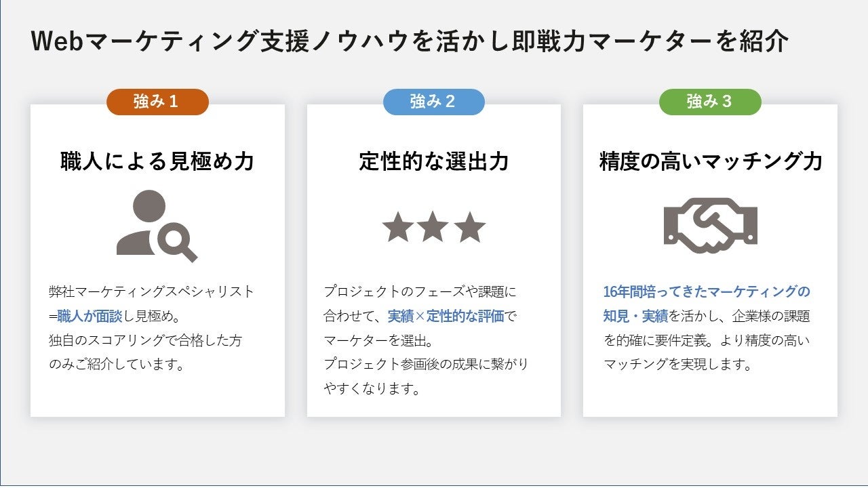Click the left star icon
868x488 pixels.
point(398,228)
